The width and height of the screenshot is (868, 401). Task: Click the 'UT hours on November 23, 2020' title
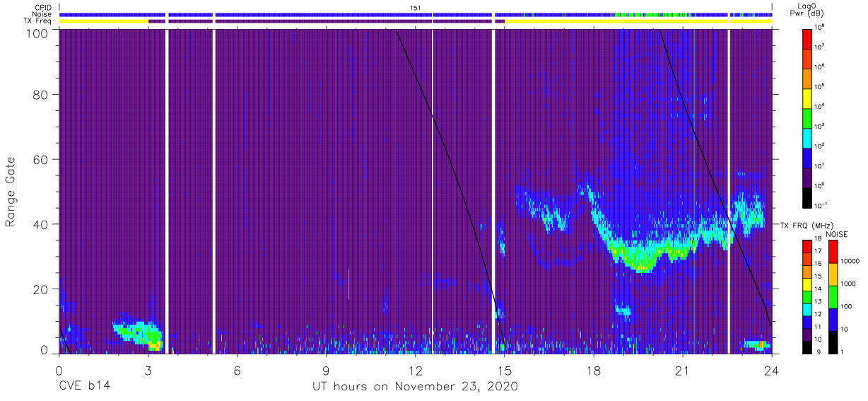416,386
